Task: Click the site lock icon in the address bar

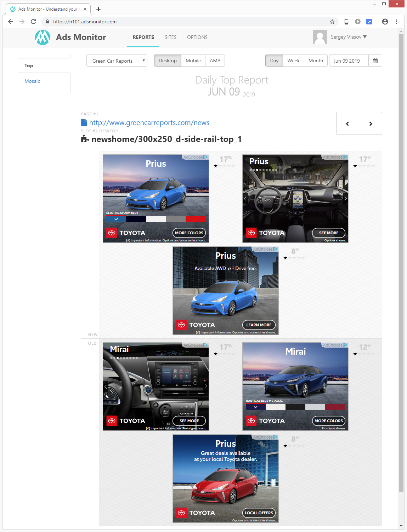Action: 47,22
